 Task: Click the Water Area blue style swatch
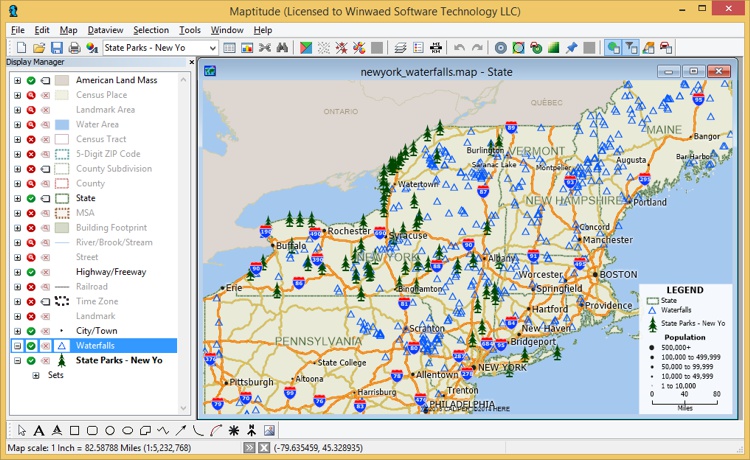pos(62,125)
